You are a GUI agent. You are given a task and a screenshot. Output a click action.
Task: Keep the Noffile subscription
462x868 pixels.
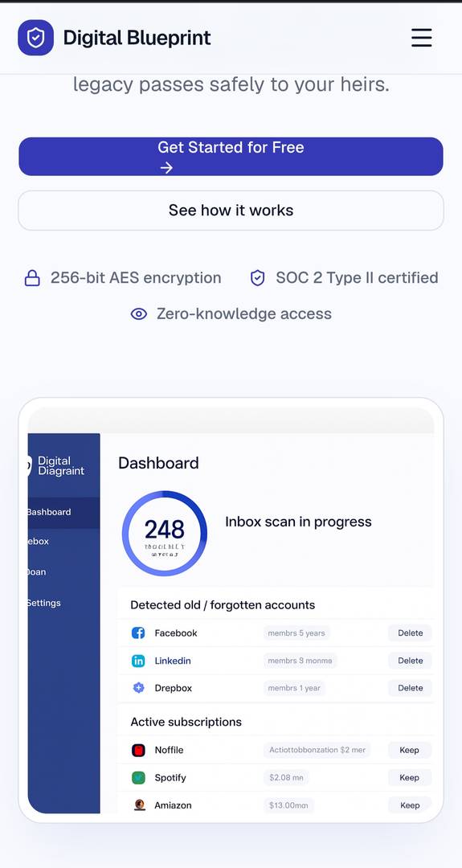410,750
